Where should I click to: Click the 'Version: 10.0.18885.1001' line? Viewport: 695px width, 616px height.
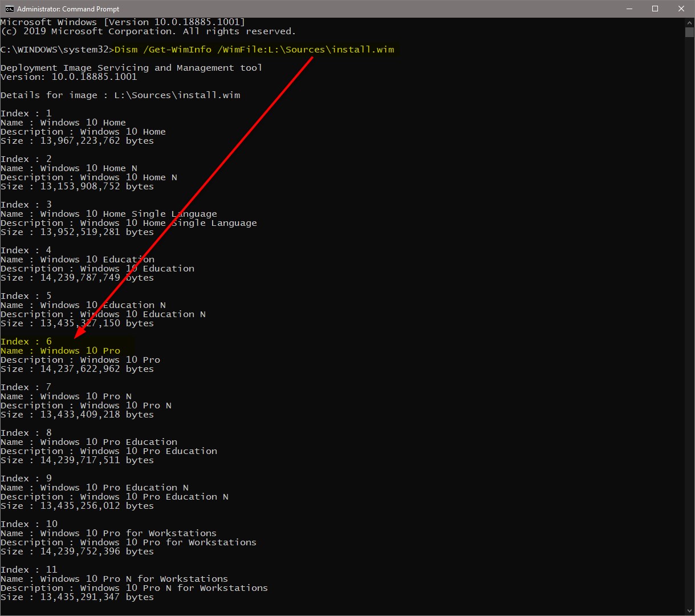(68, 77)
